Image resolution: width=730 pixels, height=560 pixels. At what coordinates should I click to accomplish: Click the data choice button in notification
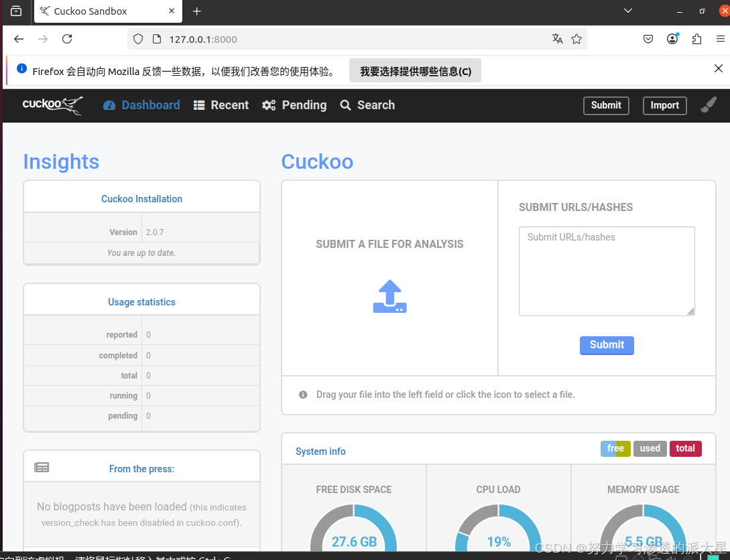point(416,71)
